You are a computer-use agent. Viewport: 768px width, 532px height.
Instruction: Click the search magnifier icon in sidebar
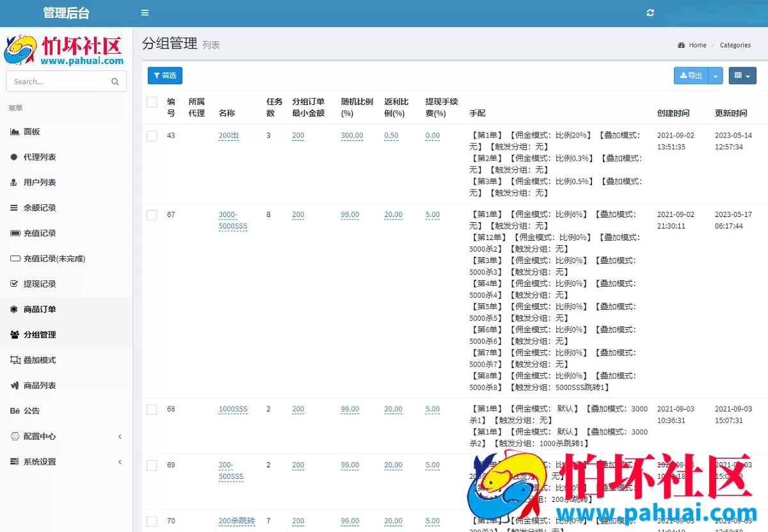pos(115,81)
